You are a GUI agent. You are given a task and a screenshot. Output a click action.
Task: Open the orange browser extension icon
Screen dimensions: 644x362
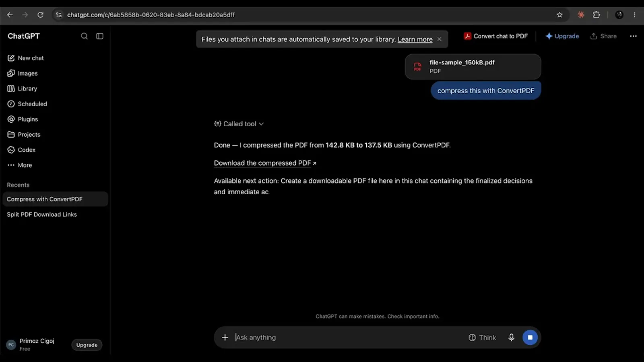[581, 15]
